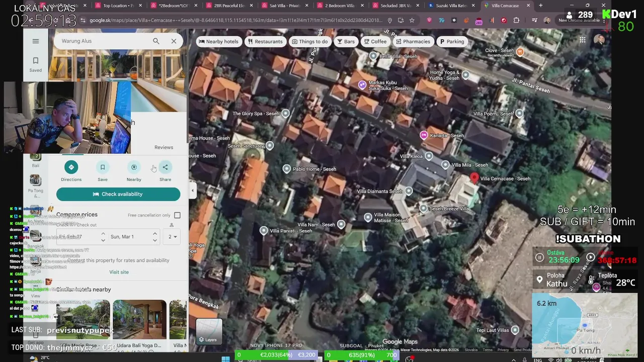Open Villa Marie Rose hotel thumbnail
Image resolution: width=644 pixels, height=362 pixels.
pos(83,320)
